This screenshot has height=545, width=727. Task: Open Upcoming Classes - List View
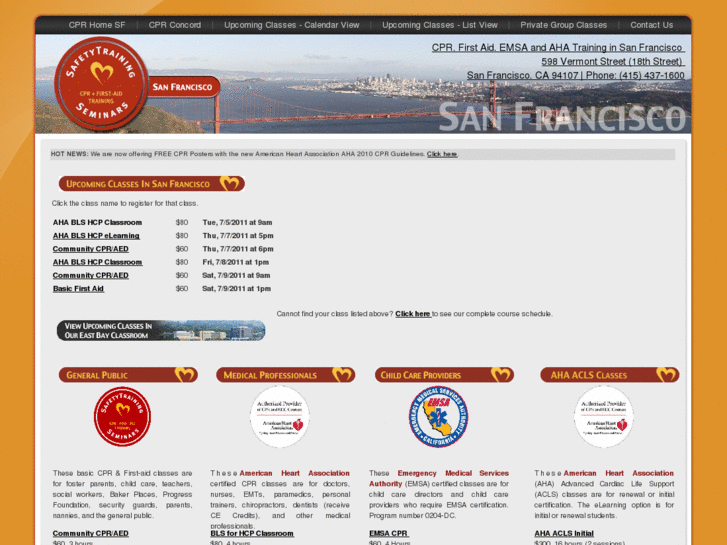pos(440,25)
